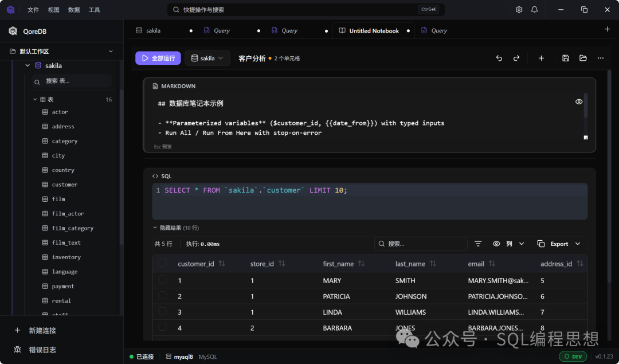This screenshot has height=364, width=619.
Task: Click the settings gear icon in title bar
Action: (519, 10)
